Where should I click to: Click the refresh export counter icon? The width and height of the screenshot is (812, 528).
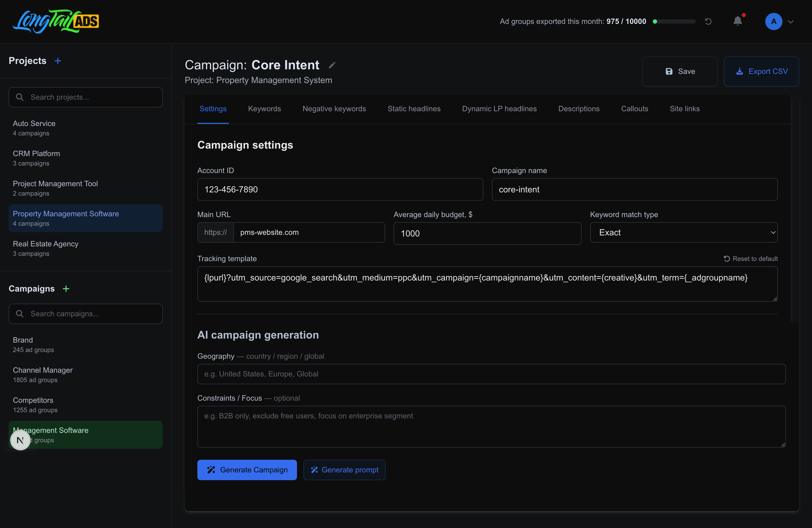708,21
